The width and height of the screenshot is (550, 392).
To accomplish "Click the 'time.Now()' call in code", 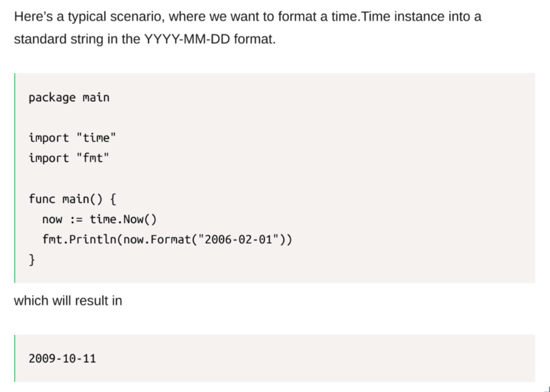I will (123, 219).
